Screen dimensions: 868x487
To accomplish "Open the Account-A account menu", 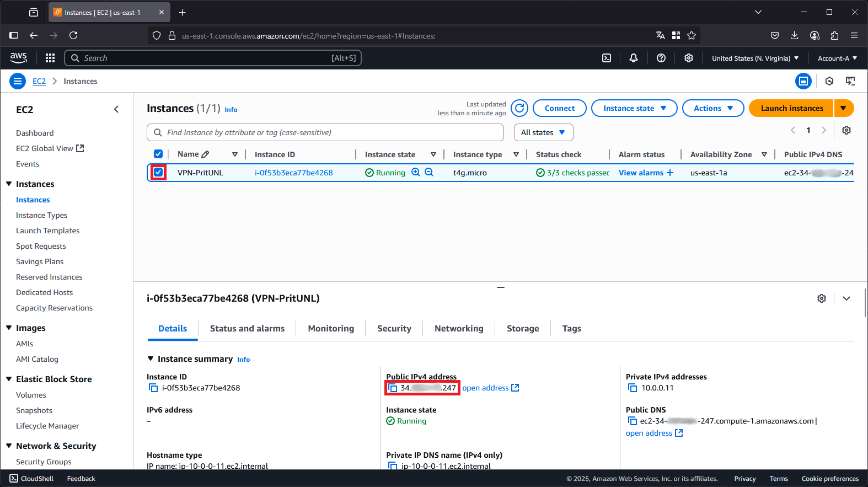I will click(x=837, y=58).
